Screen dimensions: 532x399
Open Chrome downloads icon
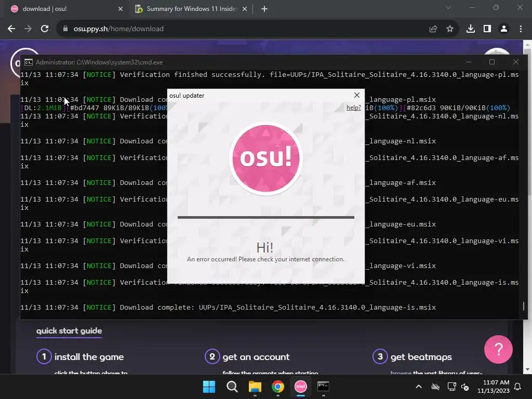click(x=471, y=29)
